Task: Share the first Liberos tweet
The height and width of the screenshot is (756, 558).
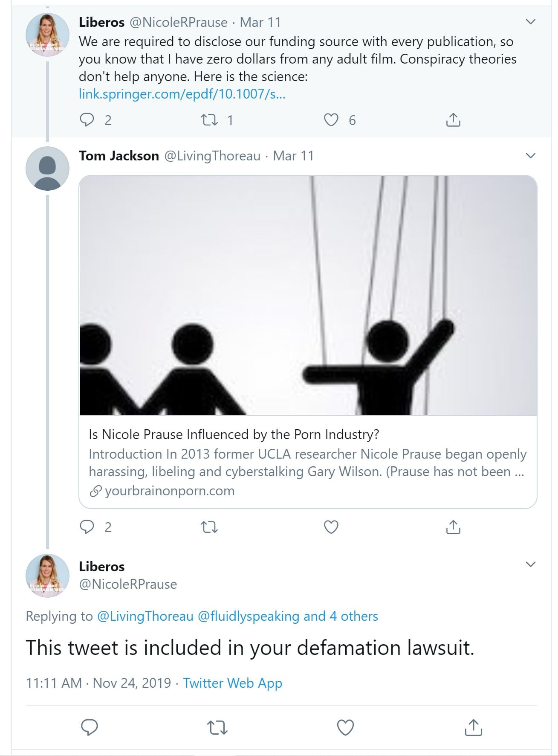Action: point(453,120)
